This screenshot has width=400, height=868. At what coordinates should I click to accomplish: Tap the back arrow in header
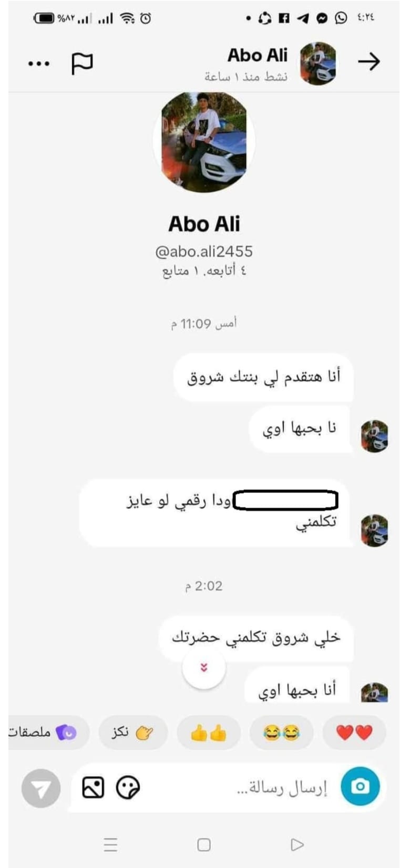coord(369,62)
